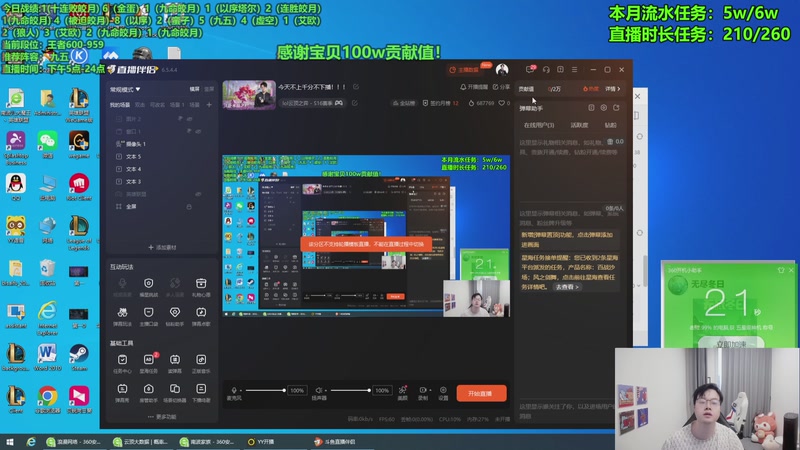The width and height of the screenshot is (800, 450).
Task: Open the 下播提醒 tool
Action: [x=201, y=392]
